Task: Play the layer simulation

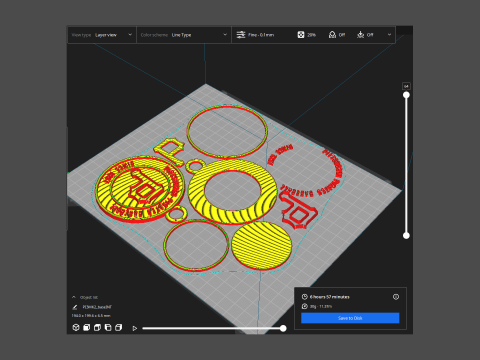Action: click(135, 328)
